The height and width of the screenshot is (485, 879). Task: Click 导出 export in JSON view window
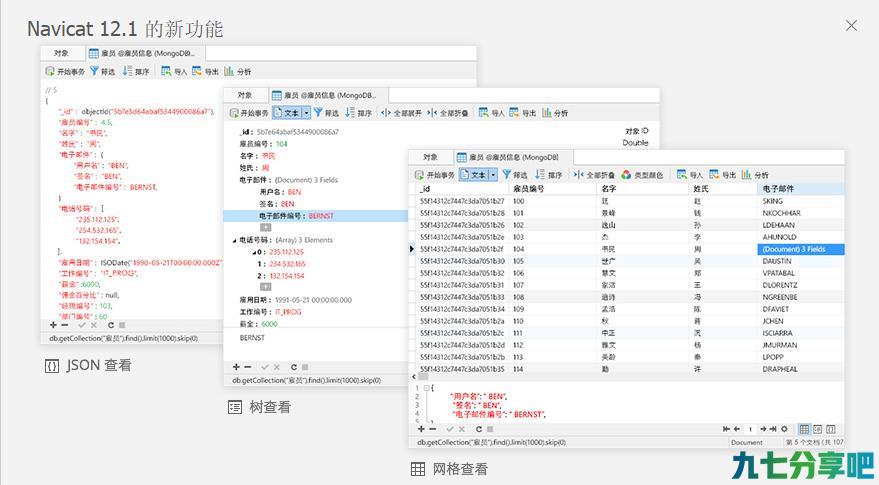tap(205, 72)
